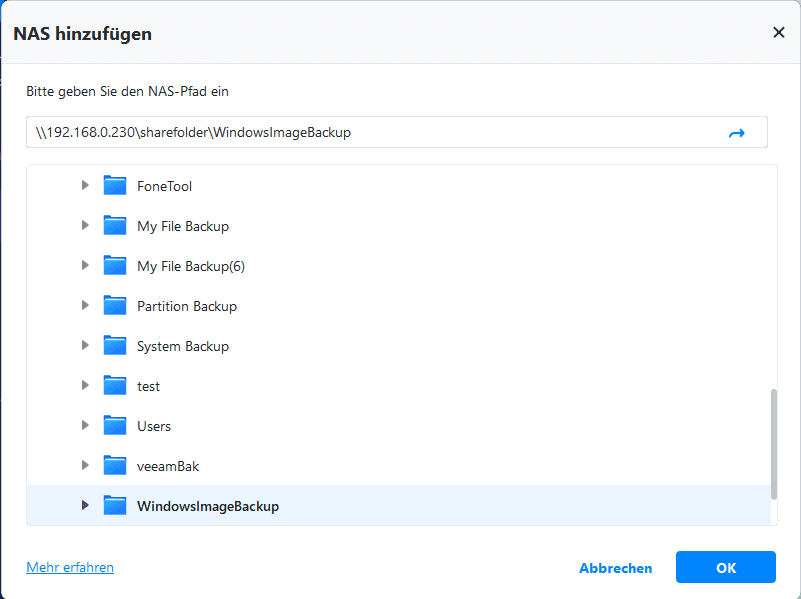Viewport: 801px width, 599px height.
Task: Open the Mehr erfahren link
Action: click(x=69, y=567)
